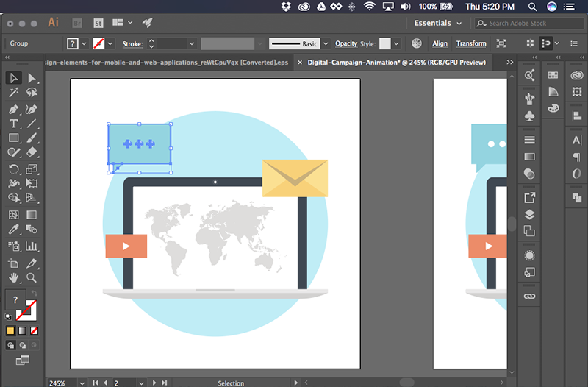Select the Eyedropper tool
This screenshot has height=387, width=588.
pos(13,229)
